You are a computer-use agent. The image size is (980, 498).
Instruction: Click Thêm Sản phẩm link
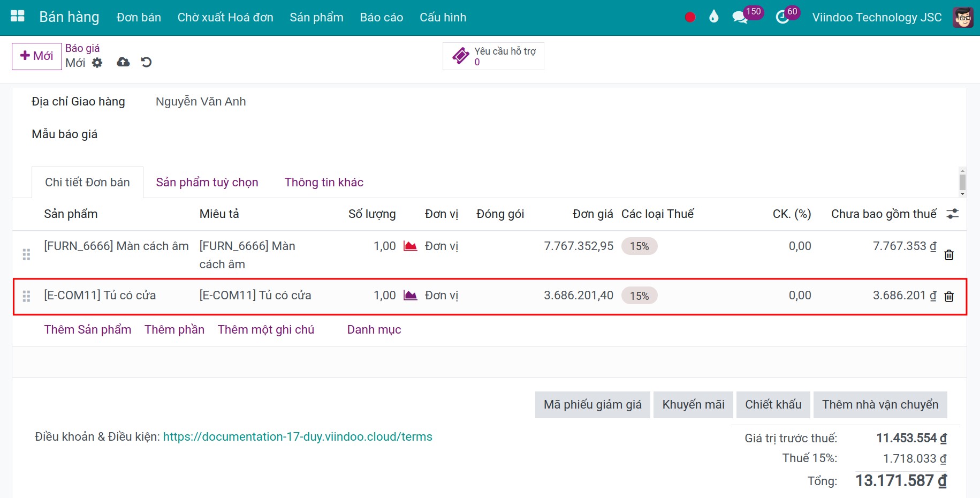88,330
